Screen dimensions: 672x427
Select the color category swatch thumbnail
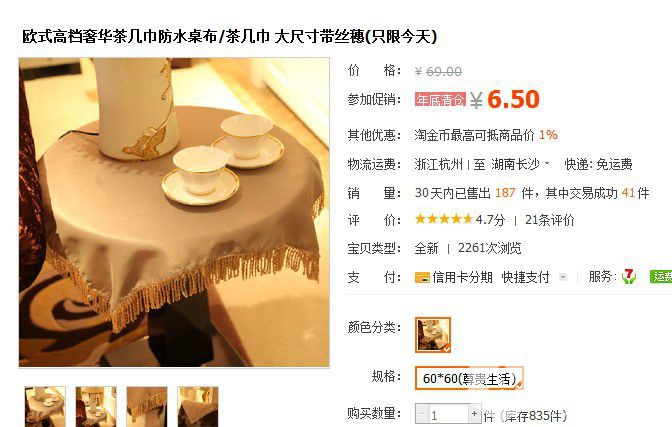(433, 335)
